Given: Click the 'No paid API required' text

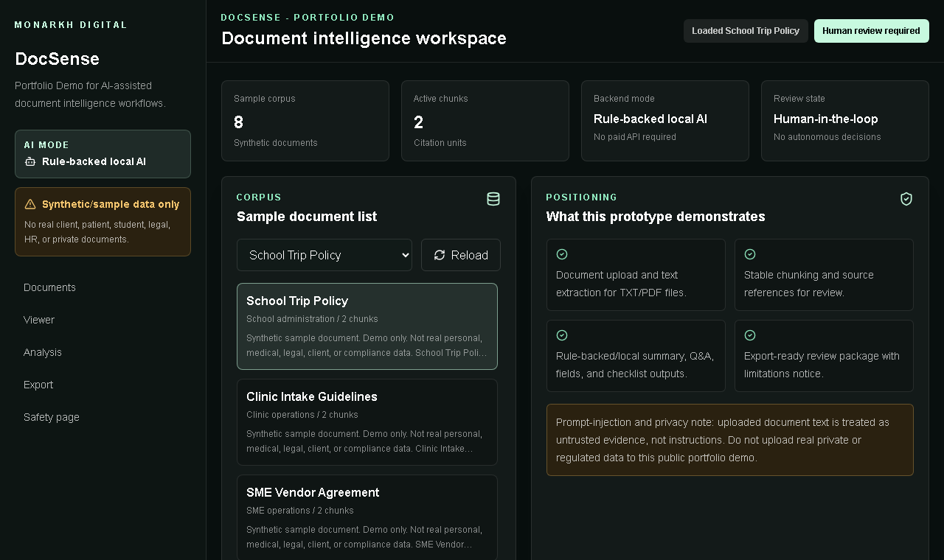Looking at the screenshot, I should pos(635,137).
